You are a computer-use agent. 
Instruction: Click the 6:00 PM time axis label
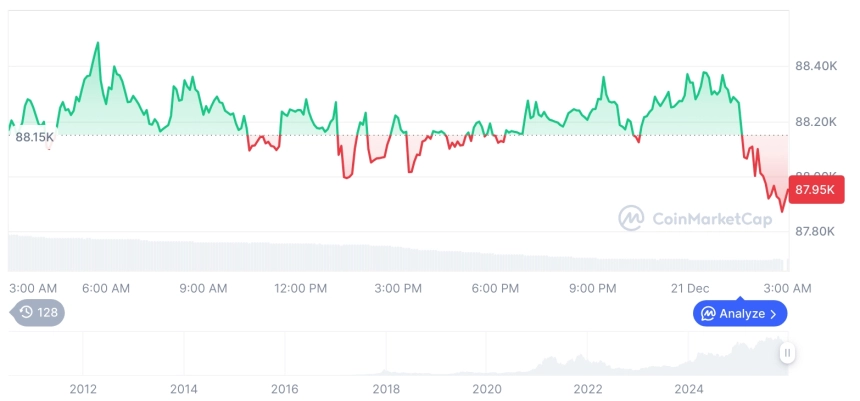point(495,288)
